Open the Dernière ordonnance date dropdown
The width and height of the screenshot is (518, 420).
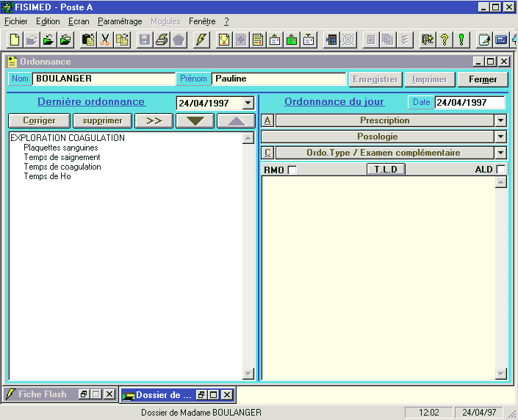tap(248, 103)
